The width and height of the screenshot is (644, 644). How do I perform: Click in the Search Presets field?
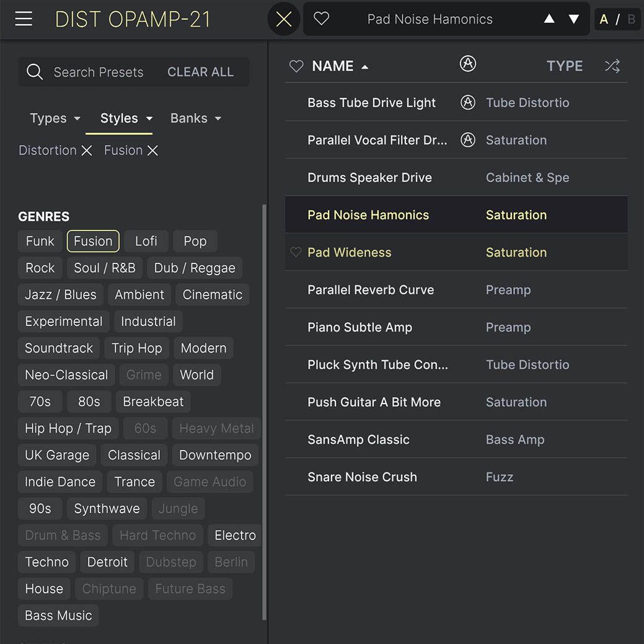click(x=99, y=73)
